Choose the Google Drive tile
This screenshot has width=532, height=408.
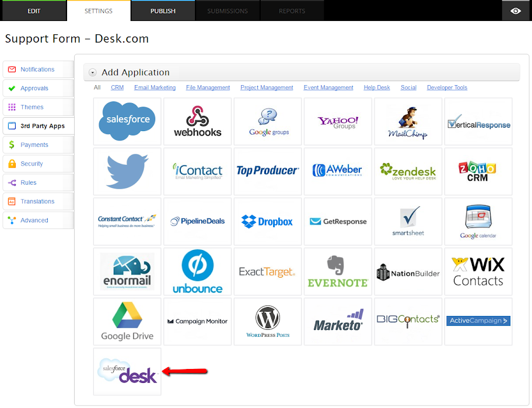point(127,322)
